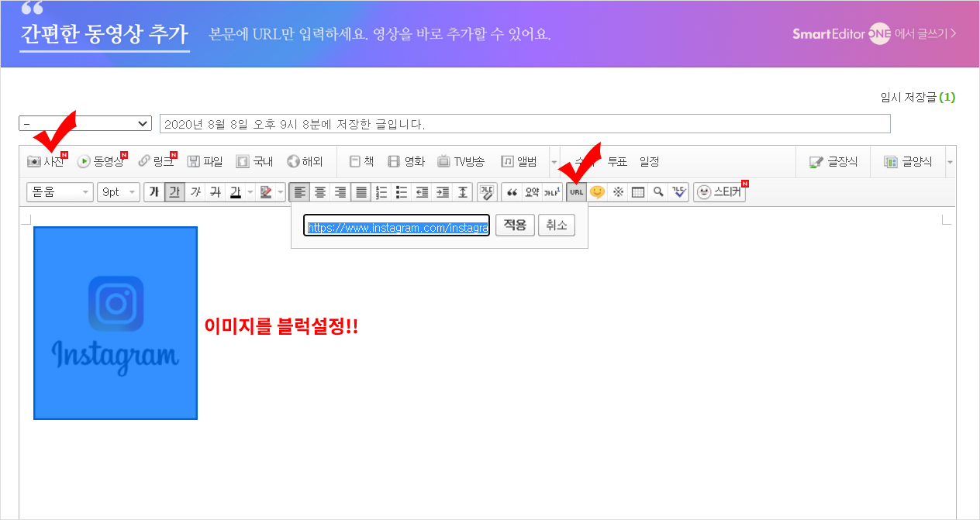Insert a TV방송 program reference

[461, 162]
